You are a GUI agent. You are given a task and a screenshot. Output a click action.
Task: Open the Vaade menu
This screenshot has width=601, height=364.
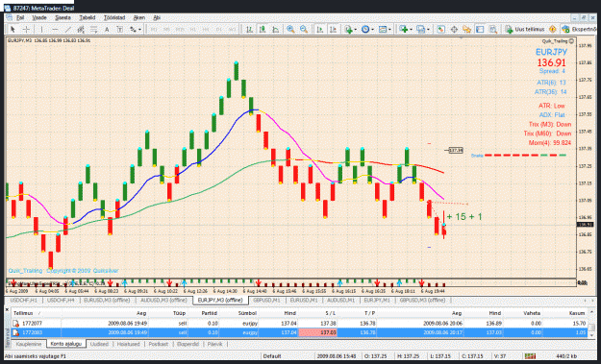(x=39, y=17)
